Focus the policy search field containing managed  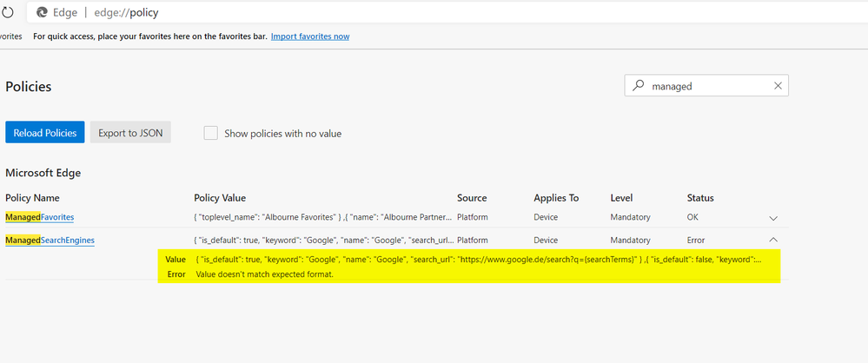pos(706,86)
